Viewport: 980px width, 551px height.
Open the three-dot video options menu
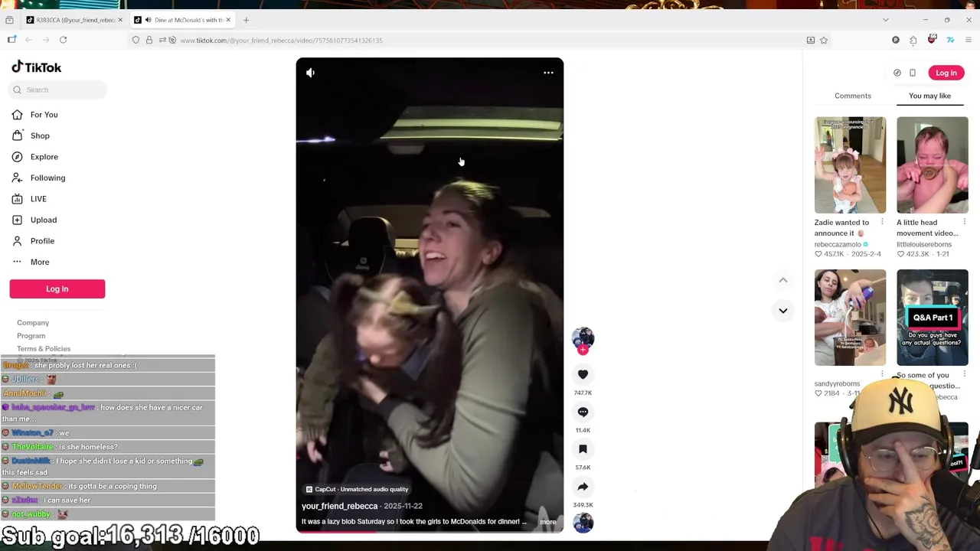click(x=548, y=73)
